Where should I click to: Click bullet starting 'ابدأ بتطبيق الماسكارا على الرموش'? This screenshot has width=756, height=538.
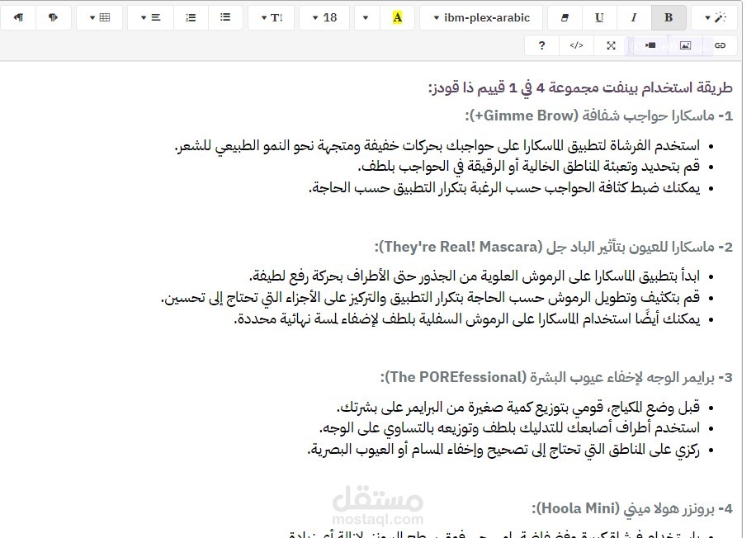475,276
